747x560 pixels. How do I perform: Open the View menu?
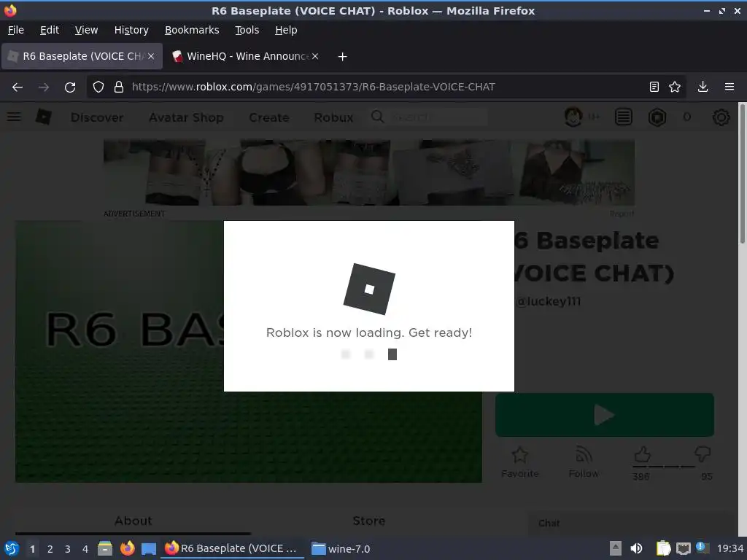(x=86, y=30)
